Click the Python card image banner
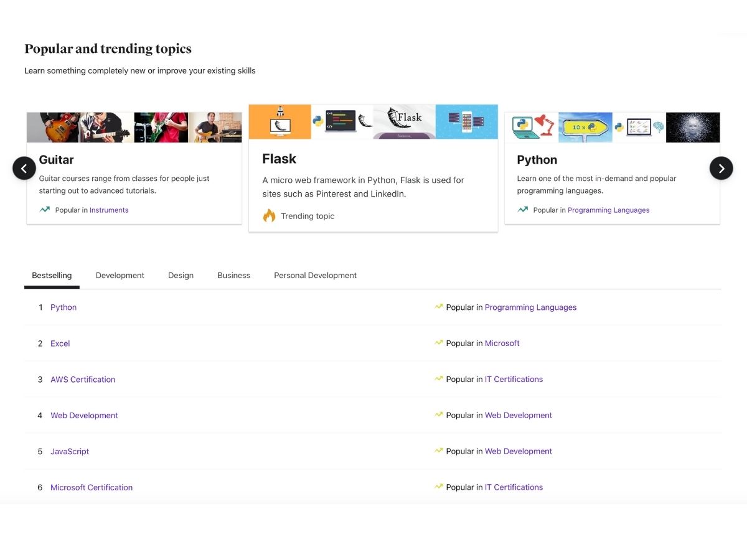The image size is (747, 560). coord(612,128)
